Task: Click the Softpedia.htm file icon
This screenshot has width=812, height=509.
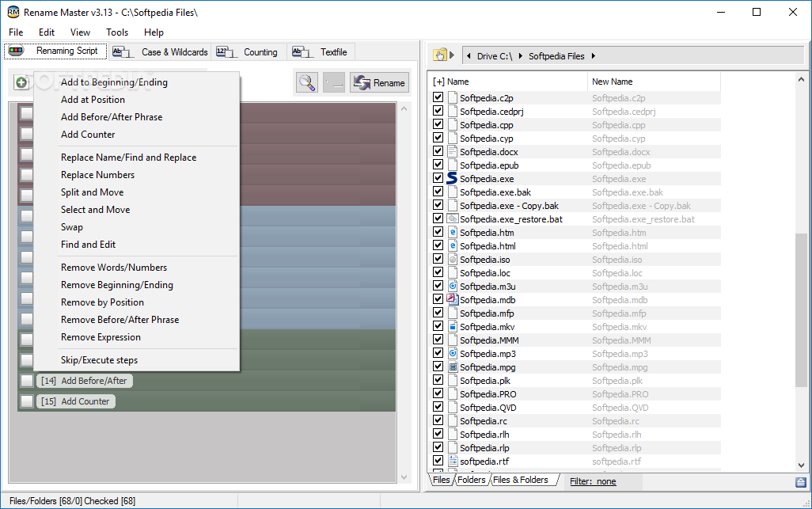Action: [452, 232]
